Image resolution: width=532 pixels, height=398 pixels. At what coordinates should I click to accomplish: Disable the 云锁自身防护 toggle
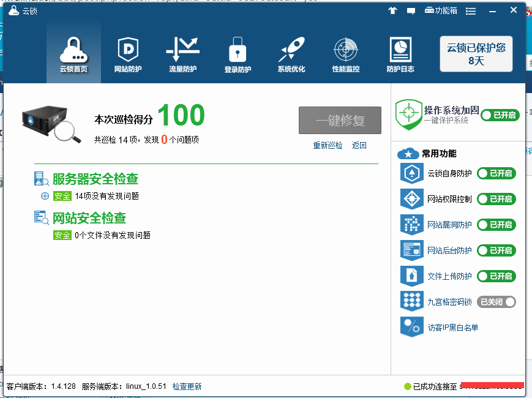pyautogui.click(x=496, y=173)
